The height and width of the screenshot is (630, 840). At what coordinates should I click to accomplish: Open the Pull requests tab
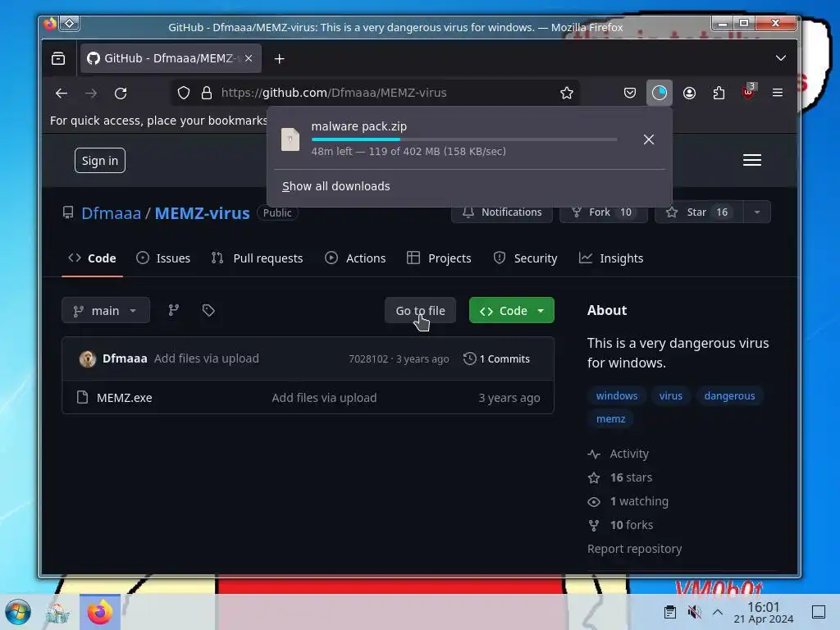(x=257, y=258)
